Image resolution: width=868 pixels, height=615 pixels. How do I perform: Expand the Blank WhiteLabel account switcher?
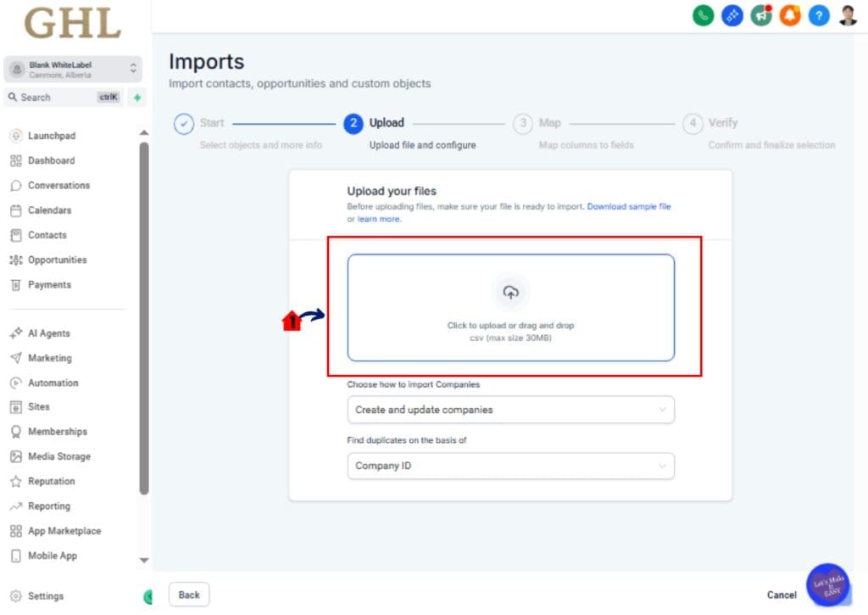pos(73,70)
